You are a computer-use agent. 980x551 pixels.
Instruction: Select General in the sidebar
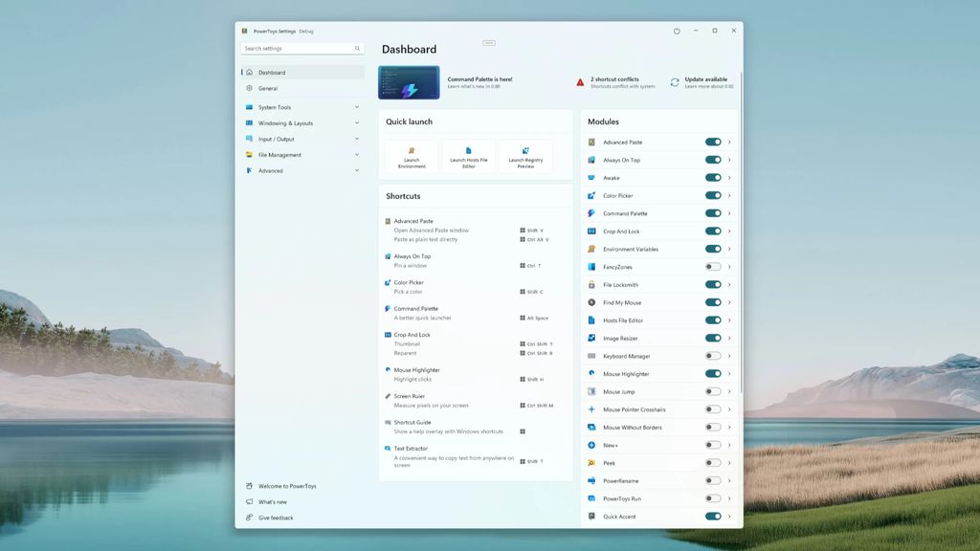point(268,88)
